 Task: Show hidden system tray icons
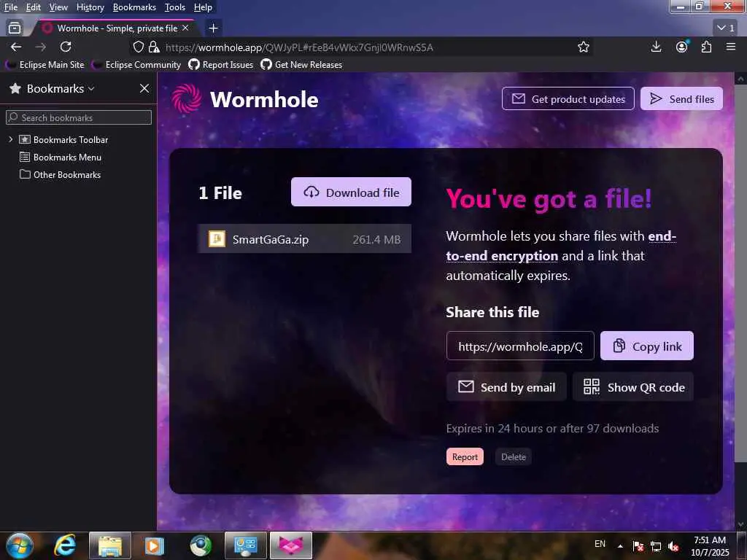coord(620,546)
